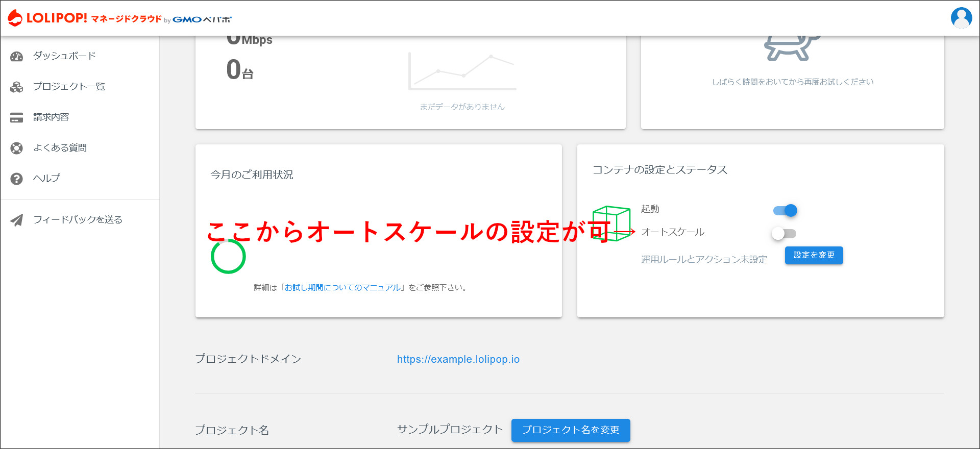
Task: Click the まだデータがありません message
Action: [x=462, y=107]
